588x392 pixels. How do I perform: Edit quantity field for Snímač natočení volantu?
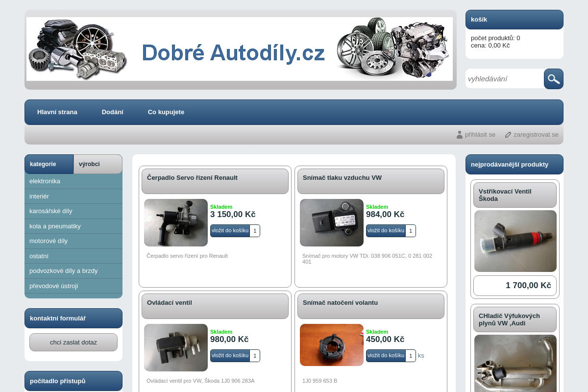411,355
